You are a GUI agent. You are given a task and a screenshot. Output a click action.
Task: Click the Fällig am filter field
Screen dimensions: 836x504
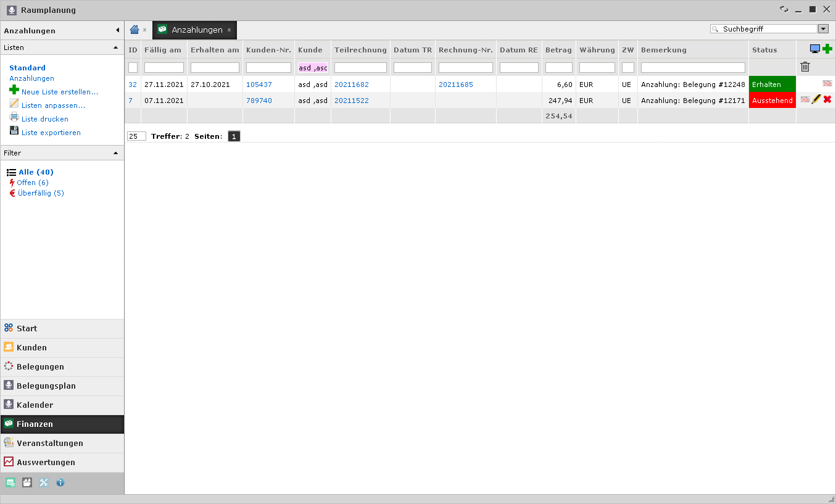coord(164,68)
